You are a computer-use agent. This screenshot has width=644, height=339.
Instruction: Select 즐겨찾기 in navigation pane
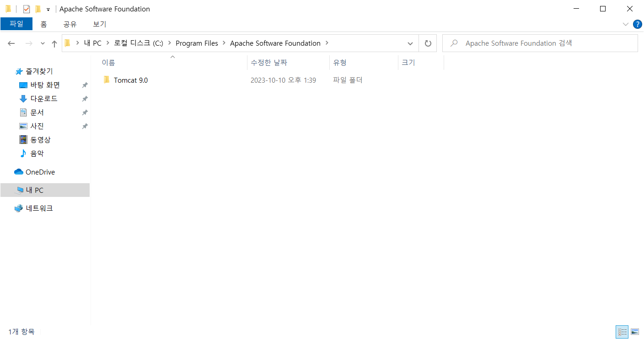(39, 71)
